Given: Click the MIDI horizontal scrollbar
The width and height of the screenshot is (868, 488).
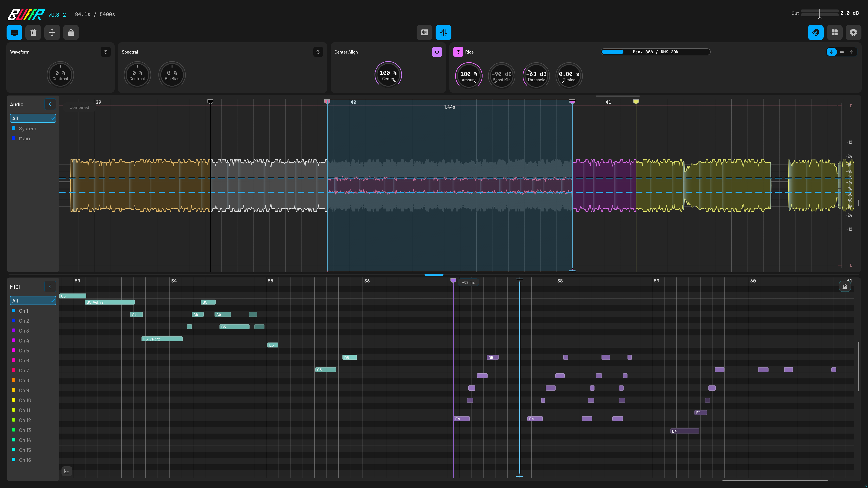Looking at the screenshot, I should coord(775,480).
